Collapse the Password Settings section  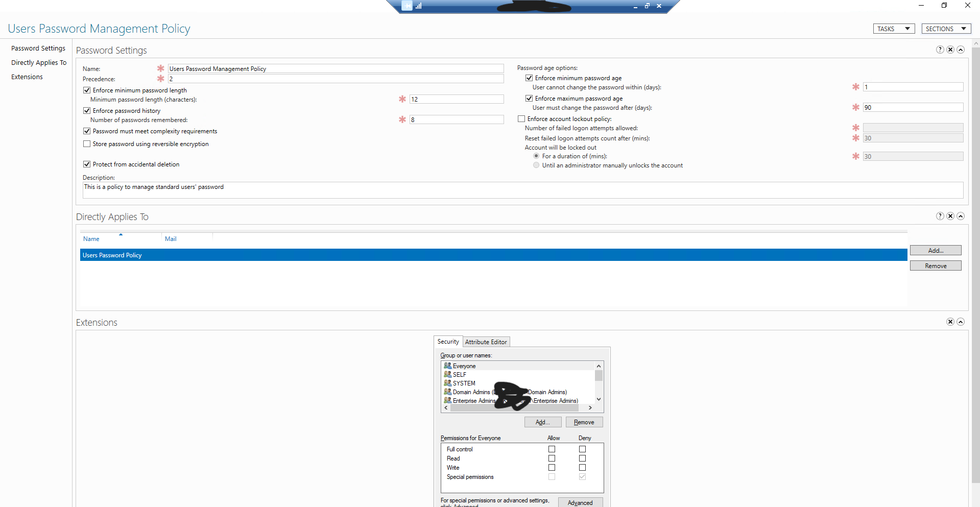coord(961,50)
